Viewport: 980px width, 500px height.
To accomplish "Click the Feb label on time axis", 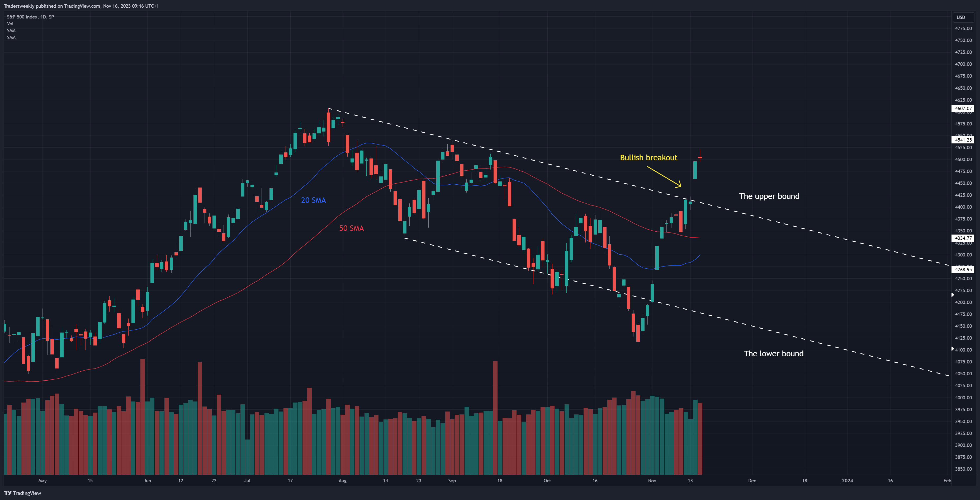I will [947, 480].
